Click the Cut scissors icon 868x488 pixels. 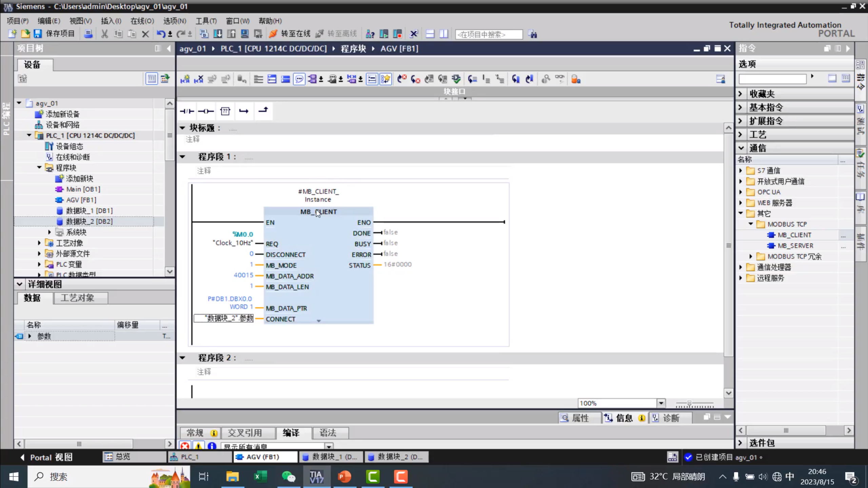pos(104,34)
